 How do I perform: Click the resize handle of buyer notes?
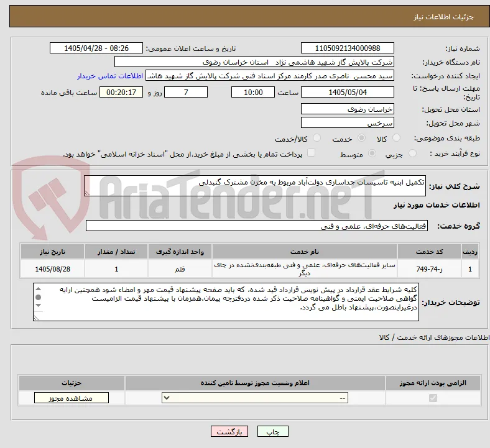click(36, 318)
